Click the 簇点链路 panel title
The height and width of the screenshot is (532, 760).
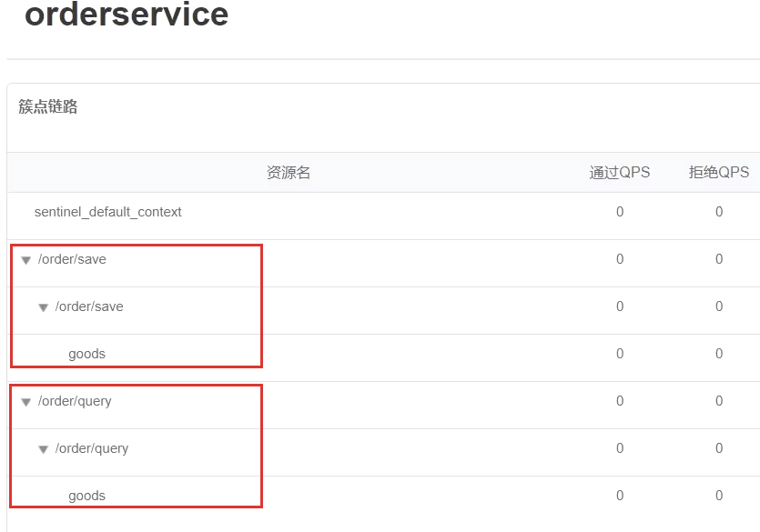point(48,106)
